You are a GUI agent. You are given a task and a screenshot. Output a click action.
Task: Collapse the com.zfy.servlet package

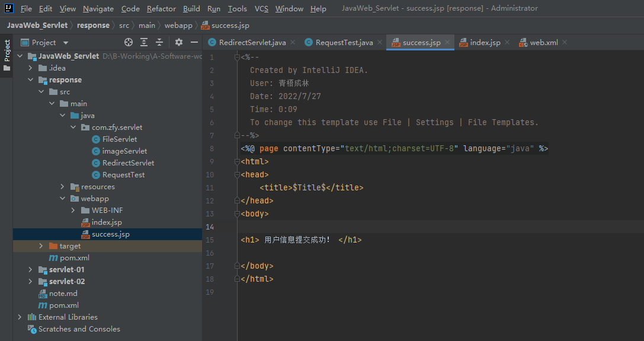[x=73, y=128]
